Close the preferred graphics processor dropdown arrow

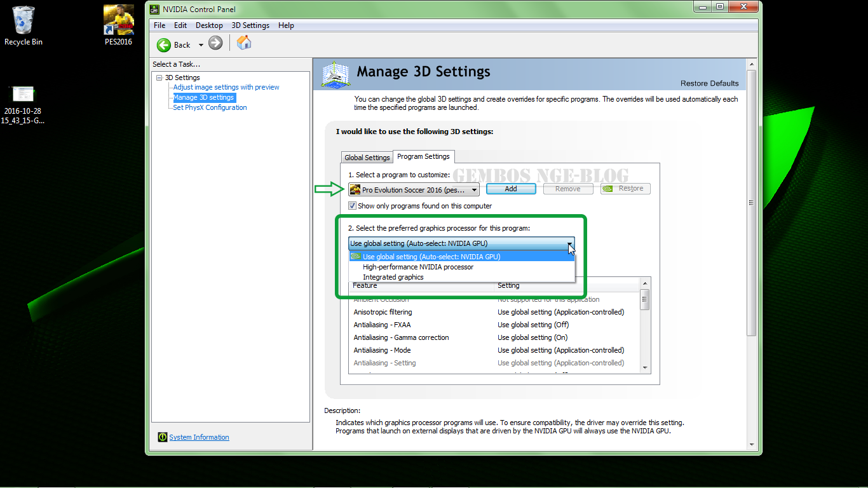pyautogui.click(x=570, y=243)
